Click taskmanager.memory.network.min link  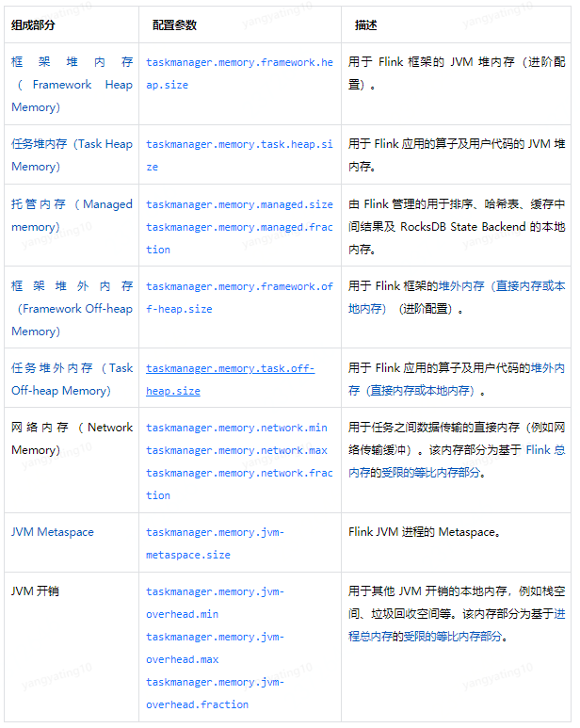coord(236,428)
